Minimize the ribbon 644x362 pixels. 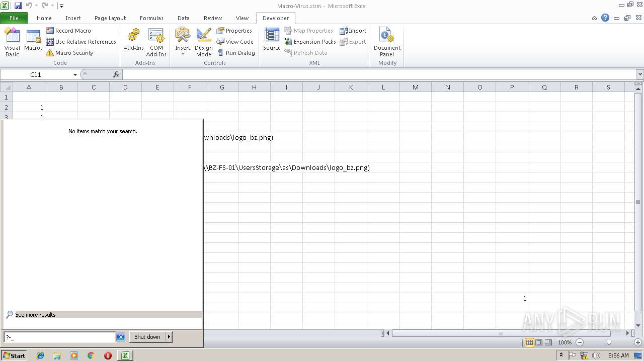click(x=594, y=18)
